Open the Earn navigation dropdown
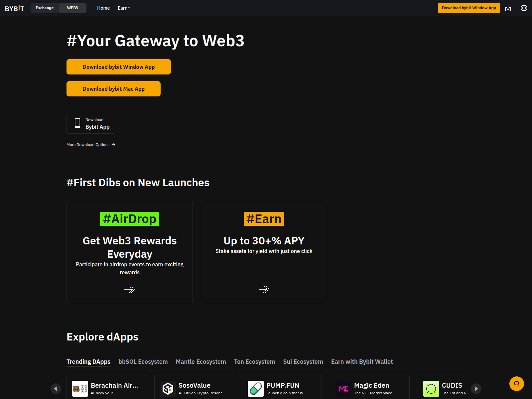The image size is (532, 399). pyautogui.click(x=124, y=8)
